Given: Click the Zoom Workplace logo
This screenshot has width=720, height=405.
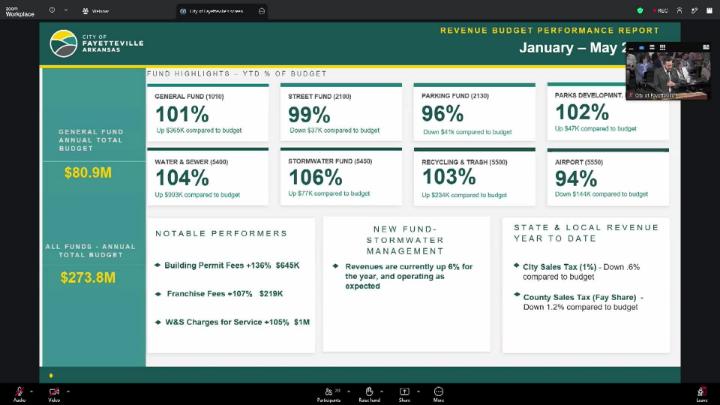Looking at the screenshot, I should tap(20, 11).
